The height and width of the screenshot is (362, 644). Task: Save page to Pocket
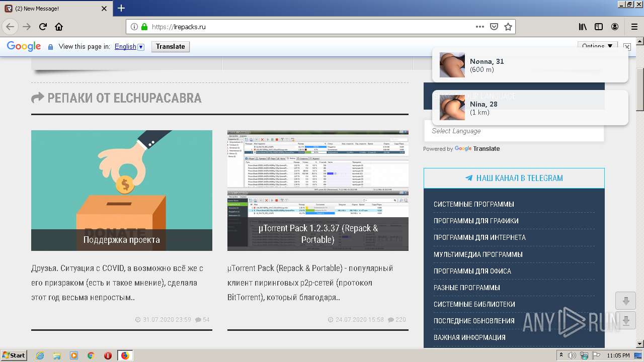pos(494,27)
